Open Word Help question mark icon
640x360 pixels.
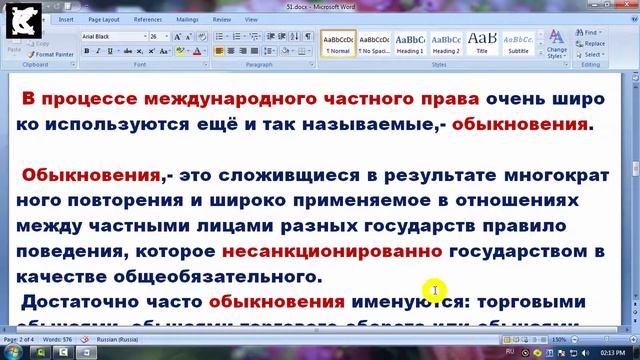[x=634, y=19]
